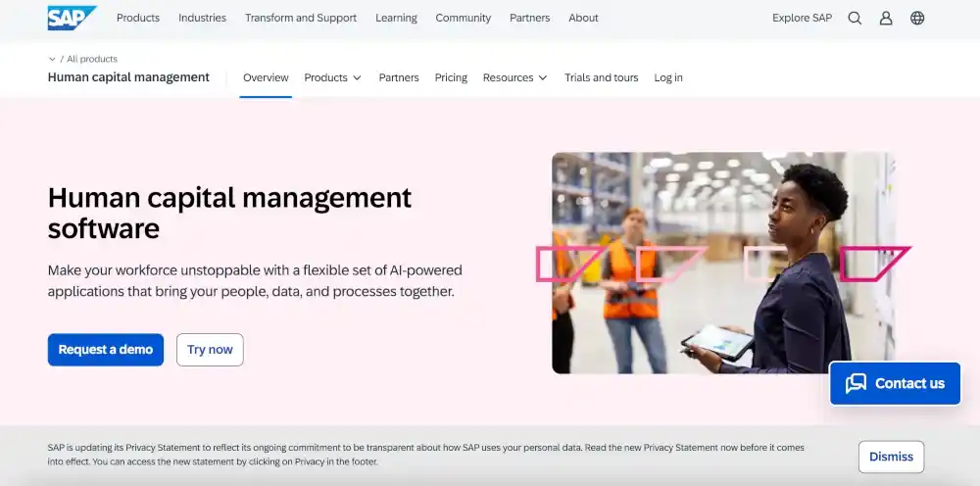Go to the Pricing page
This screenshot has width=980, height=486.
point(451,77)
